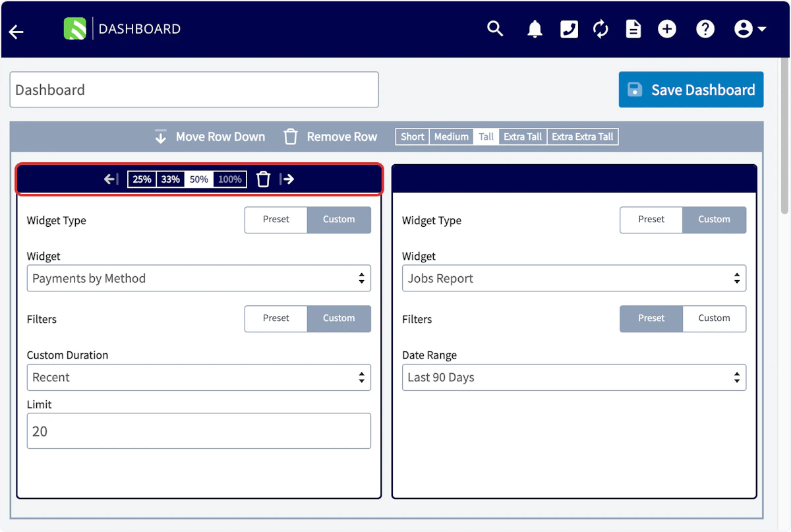The height and width of the screenshot is (532, 791).
Task: Set row height to Tall
Action: [x=486, y=136]
